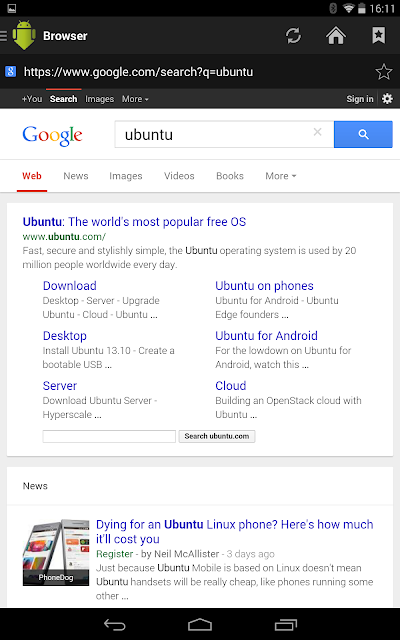Tap the Android recent apps icon

[x=286, y=624]
